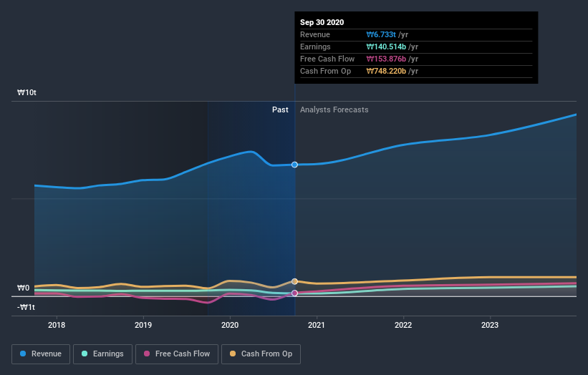Toggle the Free Cash Flow legend series
The width and height of the screenshot is (588, 375).
(x=177, y=354)
